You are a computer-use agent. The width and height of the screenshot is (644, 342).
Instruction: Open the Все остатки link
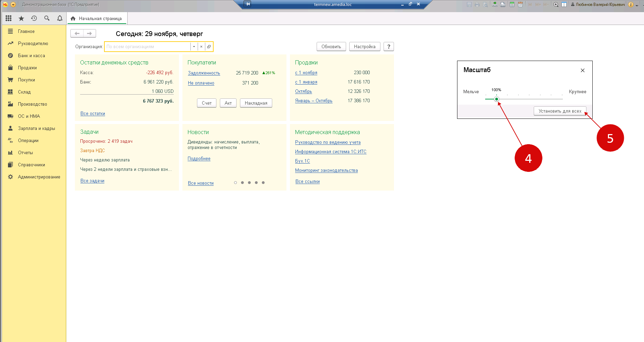point(93,113)
